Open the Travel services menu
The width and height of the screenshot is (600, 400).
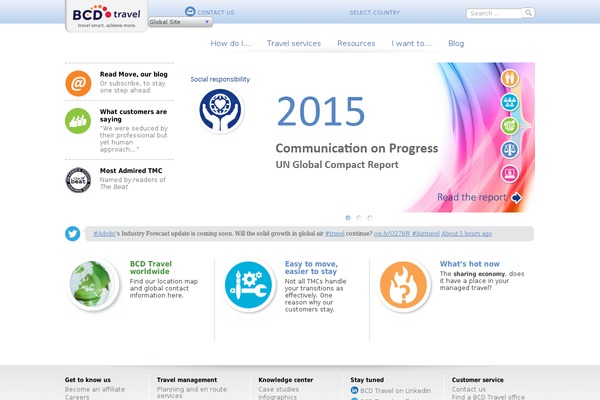294,43
